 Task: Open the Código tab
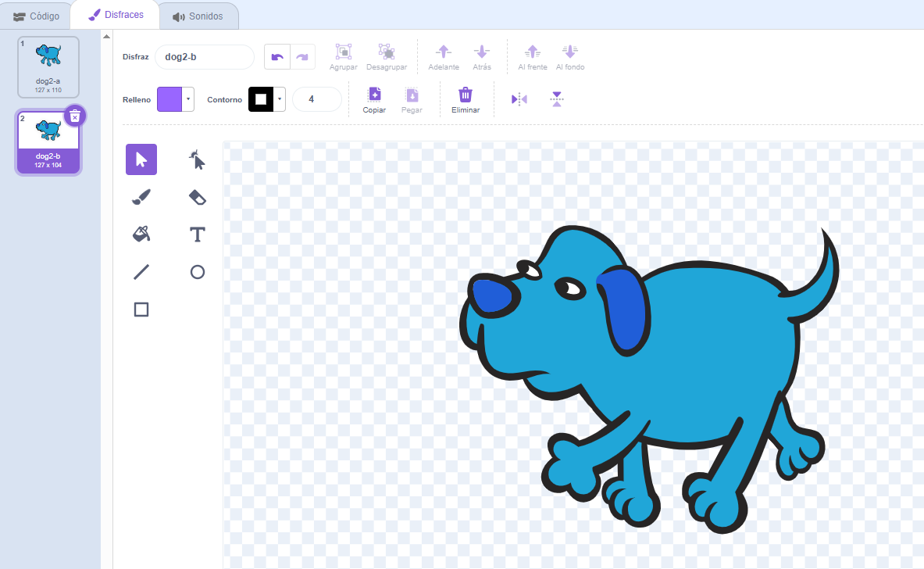tap(37, 16)
